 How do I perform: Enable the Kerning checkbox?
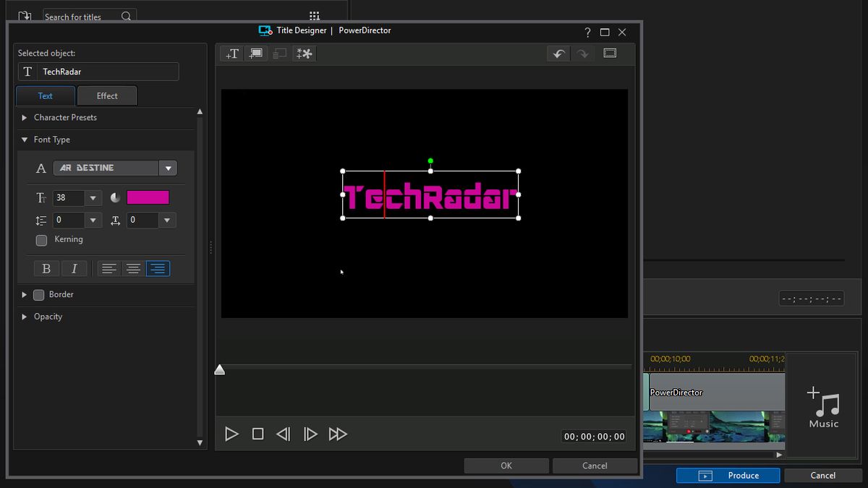pos(41,240)
